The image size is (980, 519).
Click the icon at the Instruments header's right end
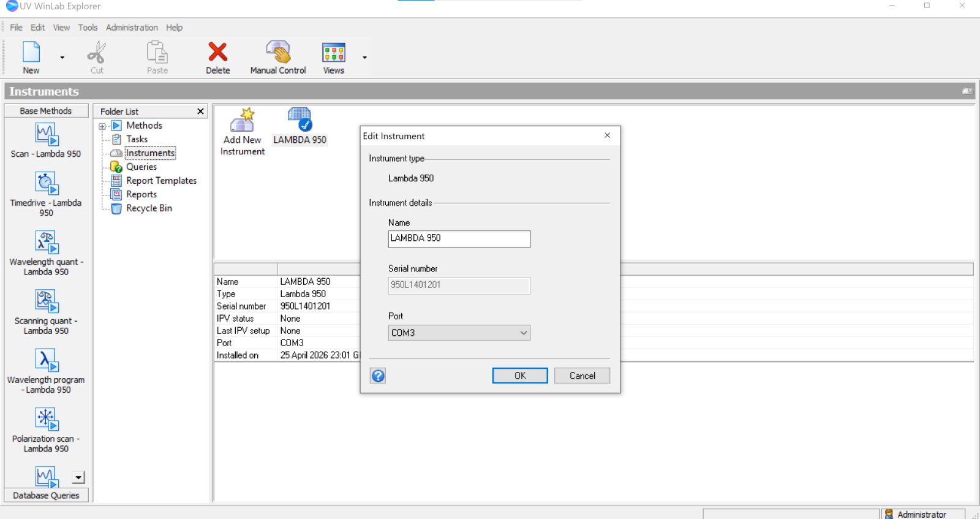pos(967,91)
